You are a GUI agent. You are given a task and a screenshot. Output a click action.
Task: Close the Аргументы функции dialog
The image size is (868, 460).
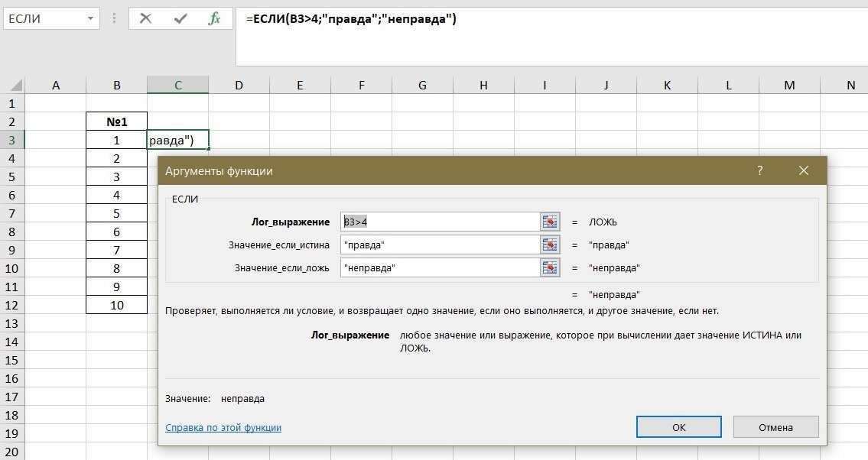803,170
